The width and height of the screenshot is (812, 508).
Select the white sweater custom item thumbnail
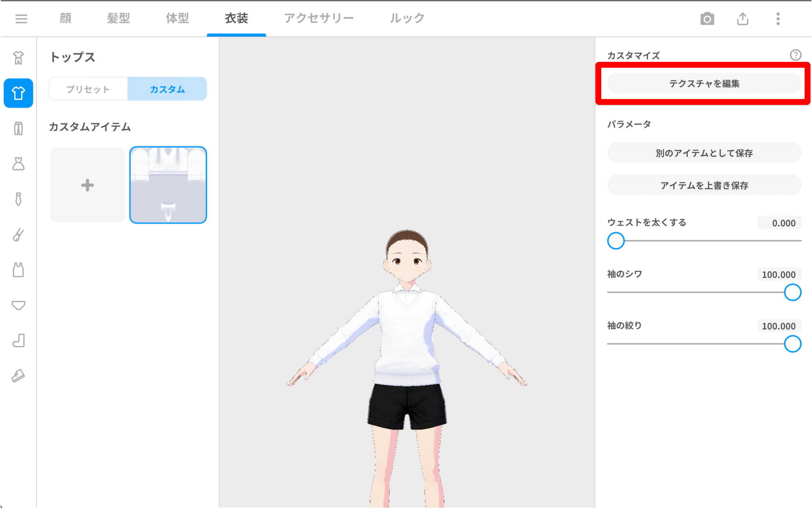point(168,185)
